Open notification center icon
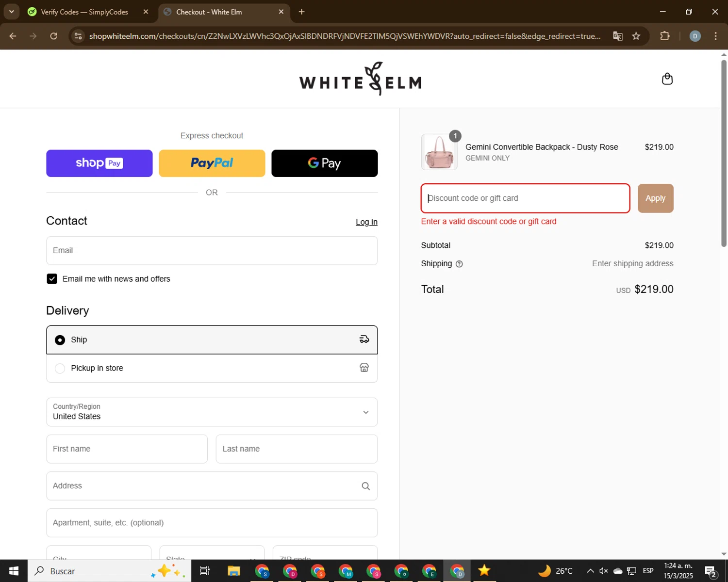This screenshot has width=728, height=582. click(x=711, y=571)
